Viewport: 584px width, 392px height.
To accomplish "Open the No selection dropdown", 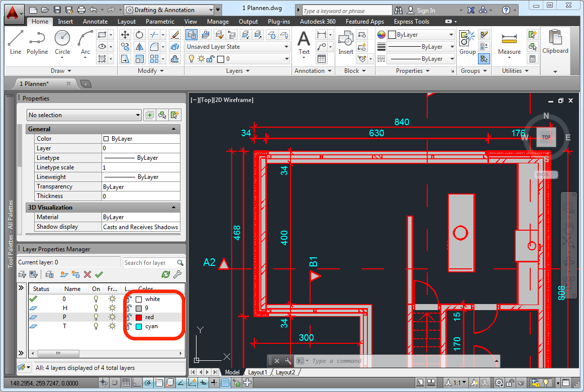I will (84, 115).
